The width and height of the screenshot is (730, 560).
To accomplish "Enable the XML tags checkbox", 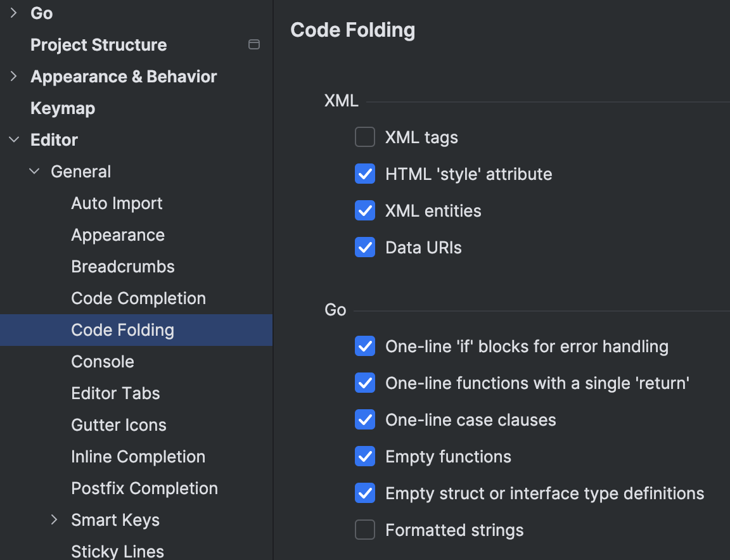I will click(365, 137).
